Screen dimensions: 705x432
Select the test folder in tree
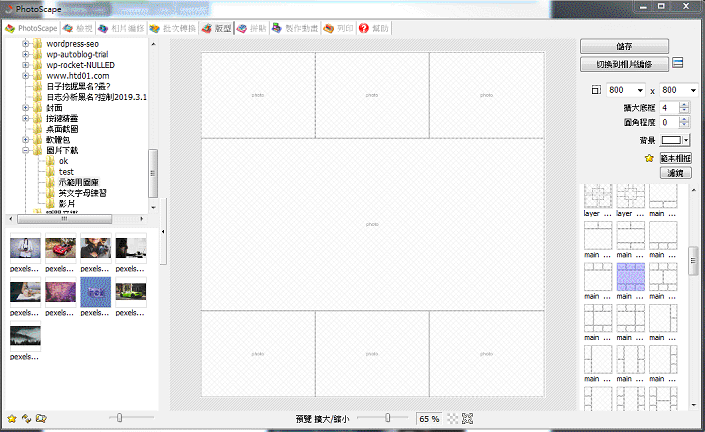point(66,172)
